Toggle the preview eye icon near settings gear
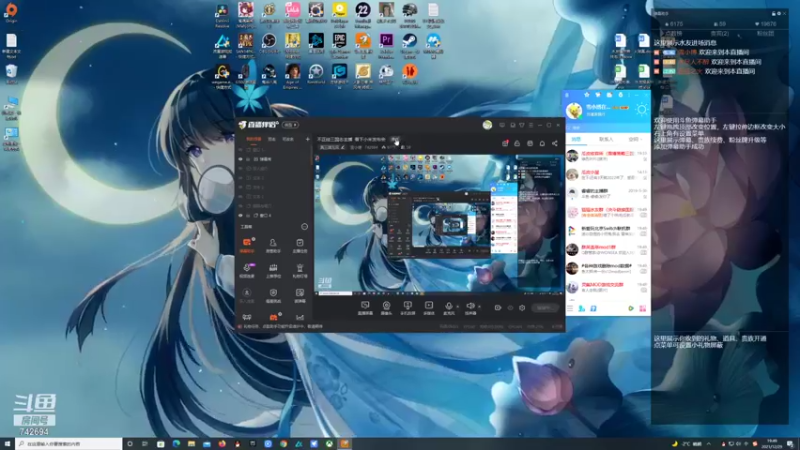This screenshot has width=800, height=450. [x=510, y=308]
